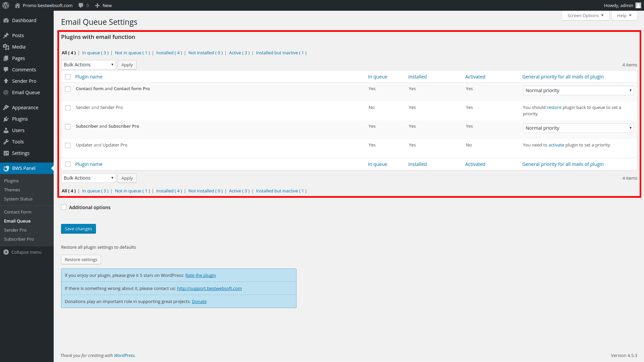The image size is (644, 362).
Task: Click the Dashboard gauge icon
Action: coord(6,20)
